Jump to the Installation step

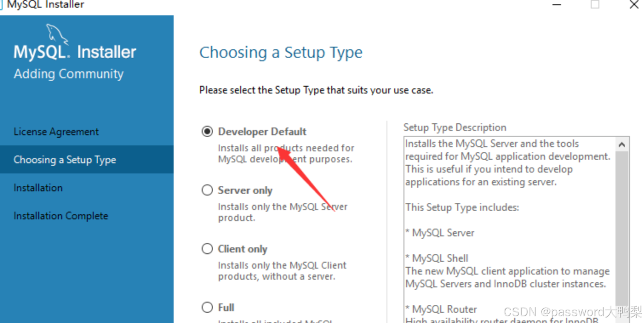38,188
